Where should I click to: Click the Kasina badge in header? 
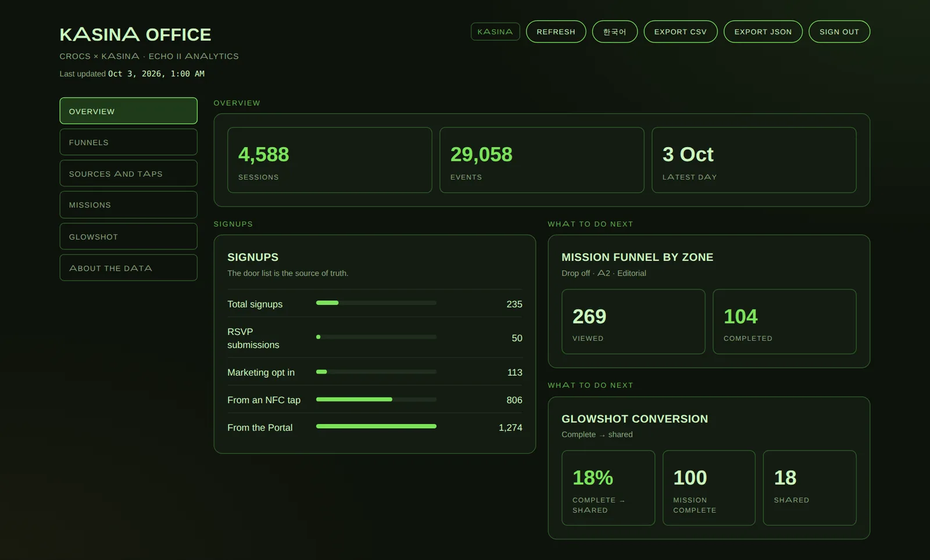click(495, 32)
